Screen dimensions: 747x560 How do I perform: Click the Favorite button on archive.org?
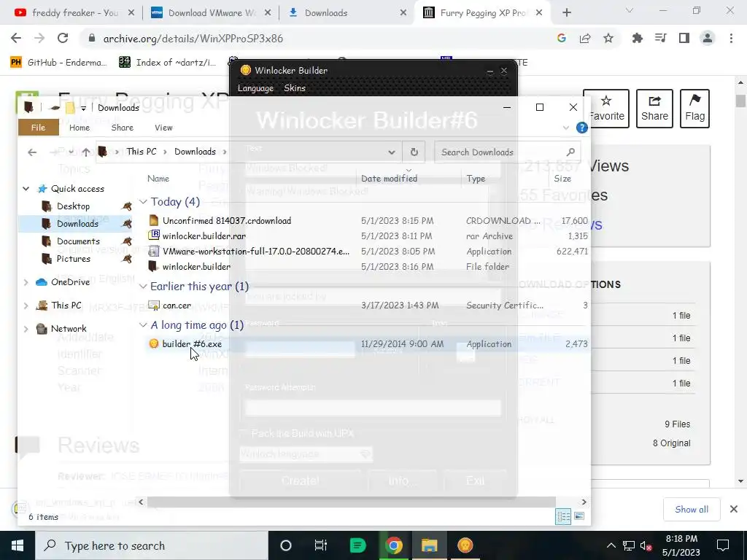click(606, 109)
